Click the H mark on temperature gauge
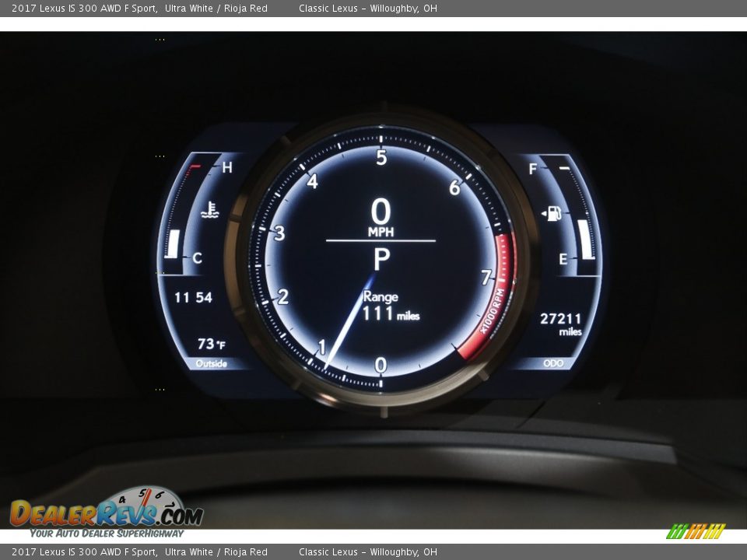The height and width of the screenshot is (560, 747). coord(226,168)
